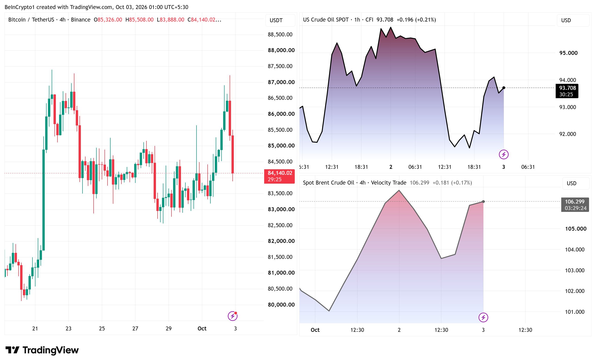Click the lightning icon on Bitcoin chart
This screenshot has width=596, height=364.
point(232,316)
